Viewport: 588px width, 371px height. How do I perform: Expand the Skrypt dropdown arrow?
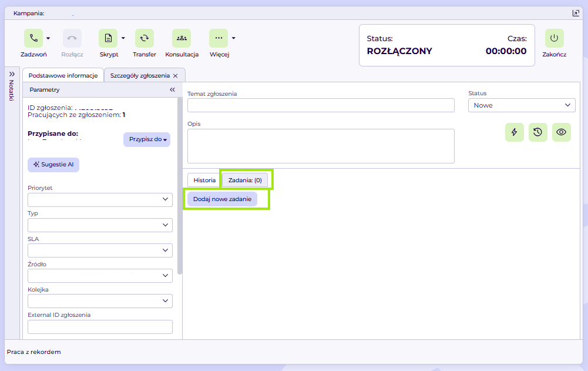pos(123,38)
